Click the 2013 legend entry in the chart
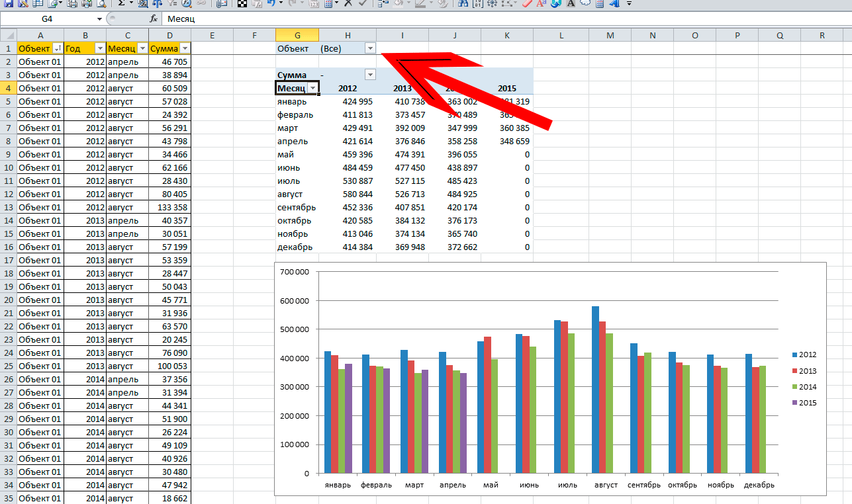 point(804,371)
